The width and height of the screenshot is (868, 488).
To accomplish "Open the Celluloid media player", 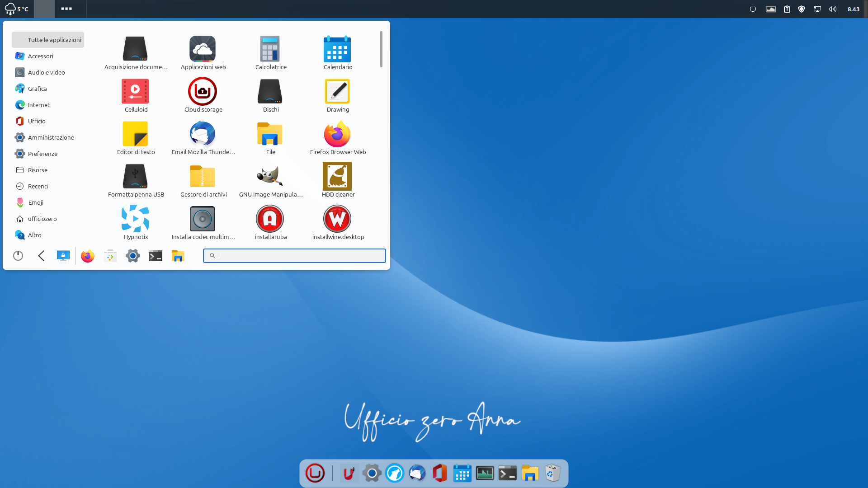I will click(135, 92).
